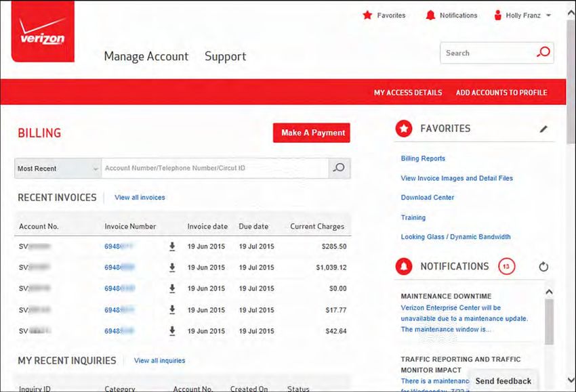Click the billing account search magnifier button
Viewport: 576px width, 392px height.
339,168
